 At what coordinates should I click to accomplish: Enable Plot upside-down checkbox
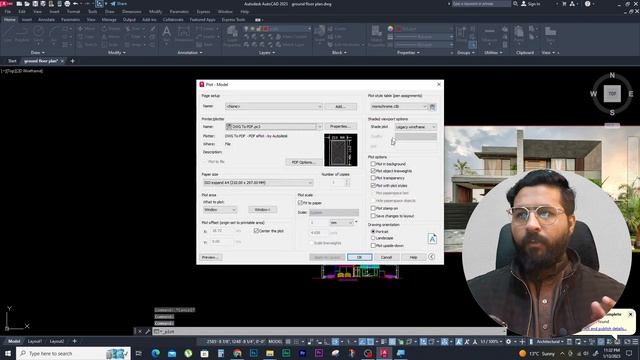[x=373, y=245]
